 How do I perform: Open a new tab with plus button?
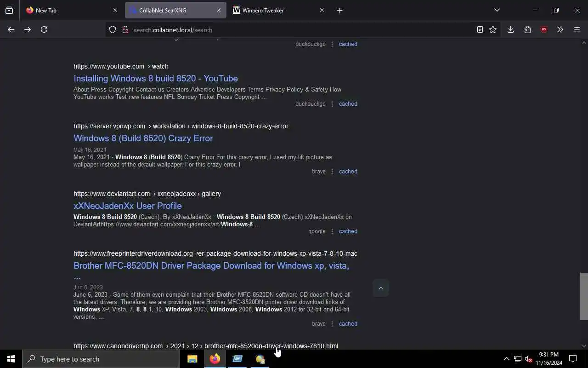(339, 10)
